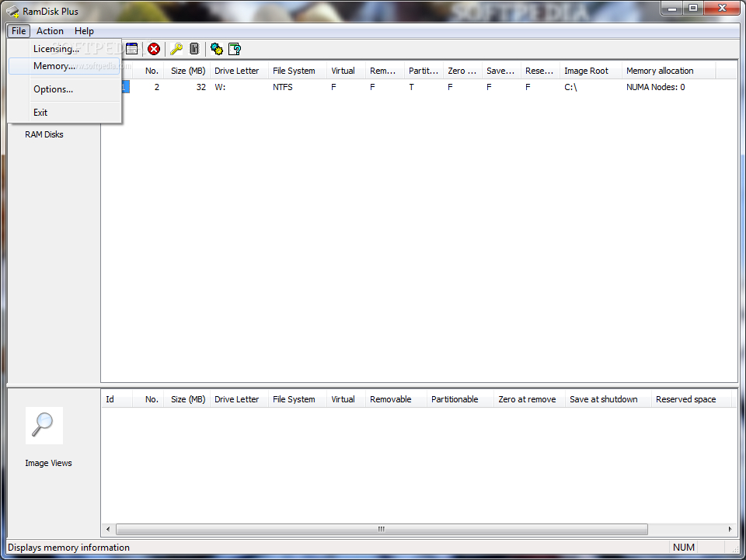746x560 pixels.
Task: Click the Zero ... column header
Action: click(x=463, y=71)
